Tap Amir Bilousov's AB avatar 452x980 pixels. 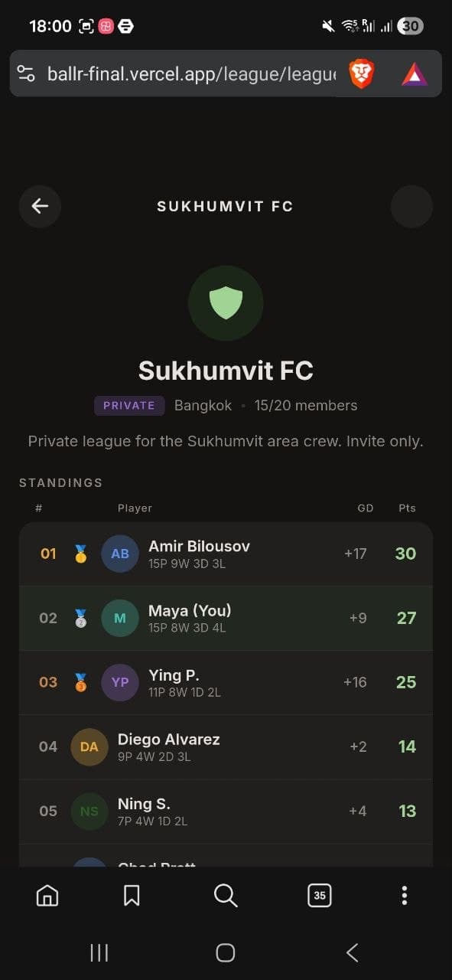tap(119, 554)
